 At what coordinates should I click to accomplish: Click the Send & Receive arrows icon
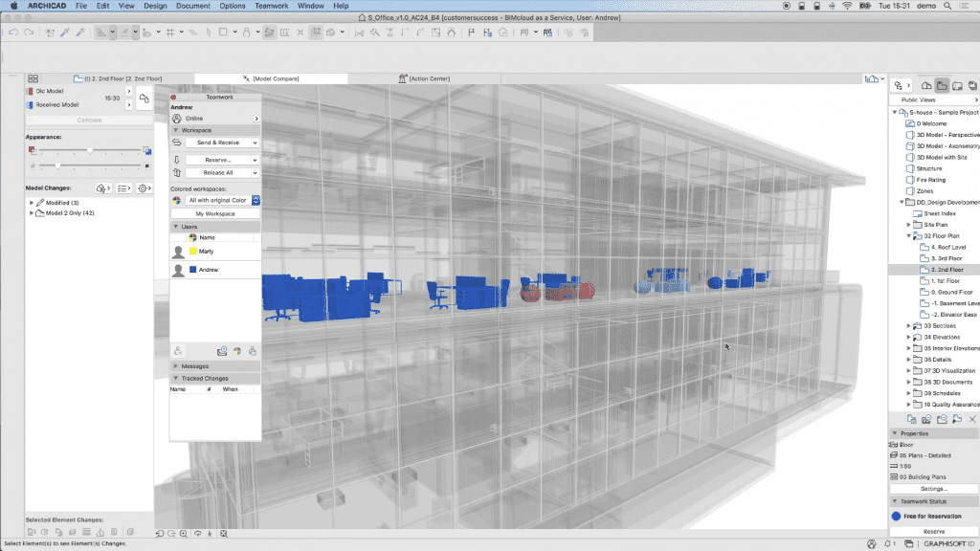pos(176,143)
